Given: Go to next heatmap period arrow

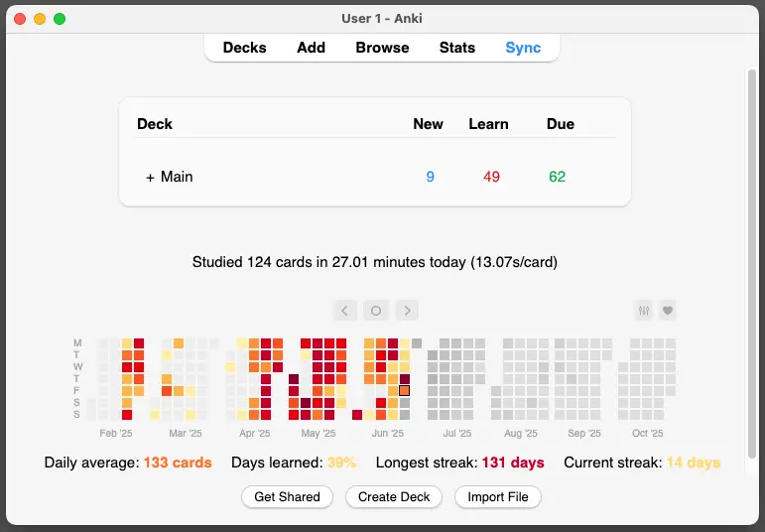Looking at the screenshot, I should [x=407, y=311].
